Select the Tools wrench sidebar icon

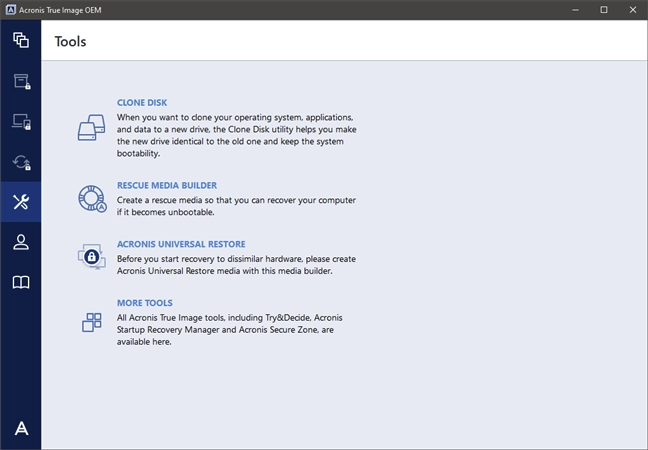[21, 202]
